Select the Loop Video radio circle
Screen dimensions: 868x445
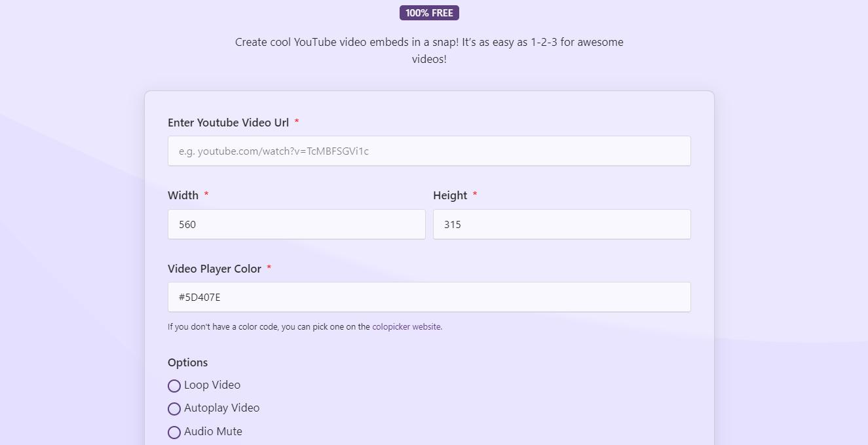pos(174,386)
